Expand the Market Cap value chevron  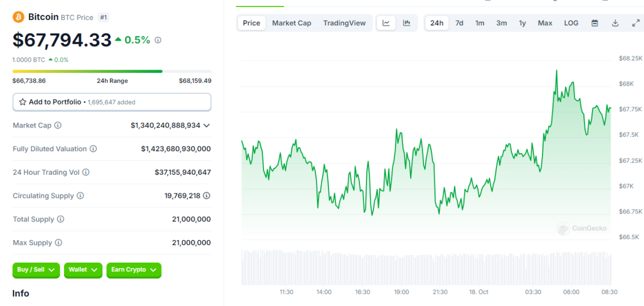click(x=207, y=125)
